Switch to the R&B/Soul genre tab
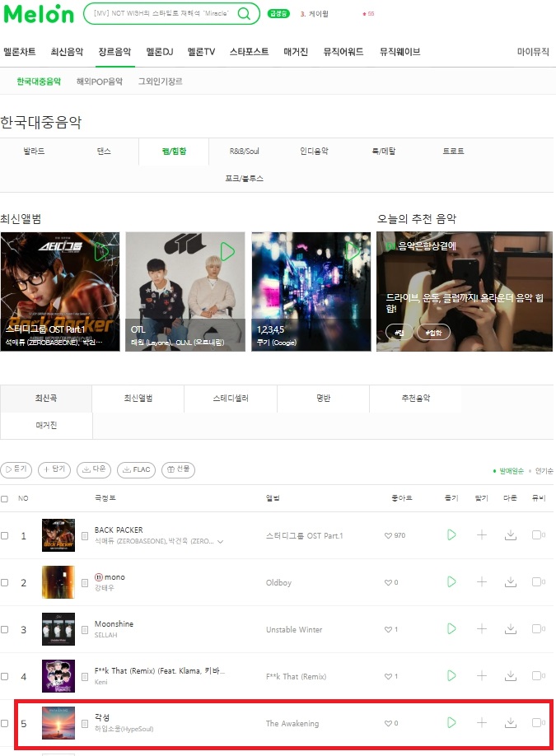This screenshot has height=756, width=556. pos(244,151)
